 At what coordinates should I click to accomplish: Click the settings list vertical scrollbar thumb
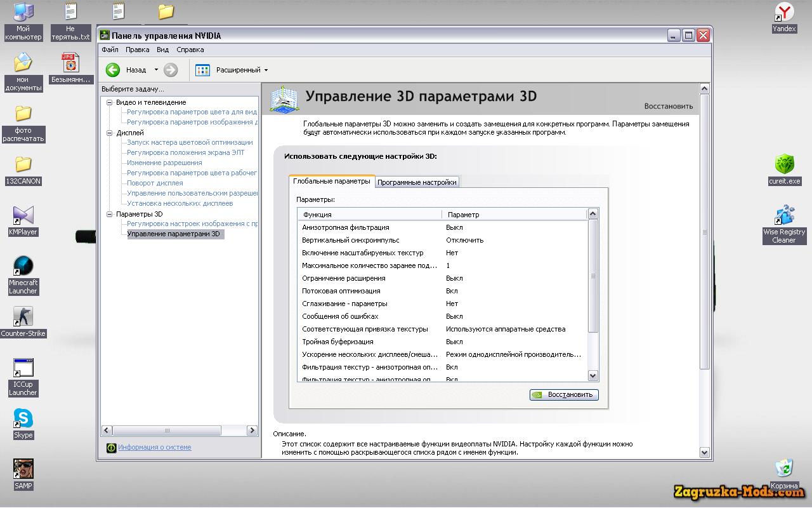point(593,276)
